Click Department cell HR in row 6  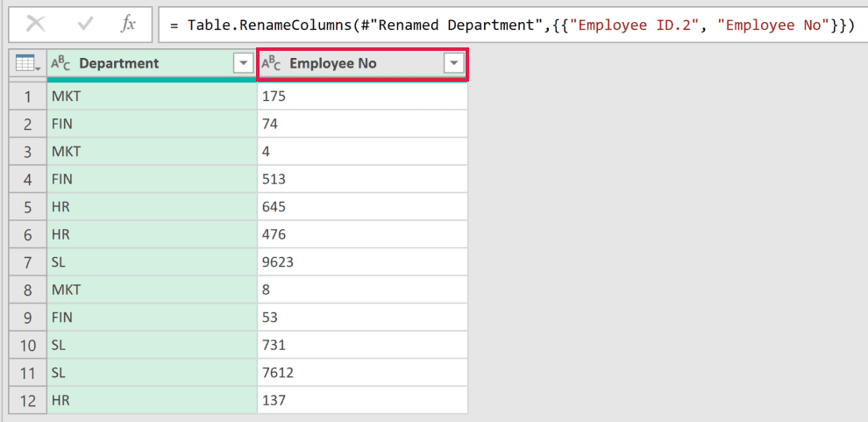coord(153,235)
